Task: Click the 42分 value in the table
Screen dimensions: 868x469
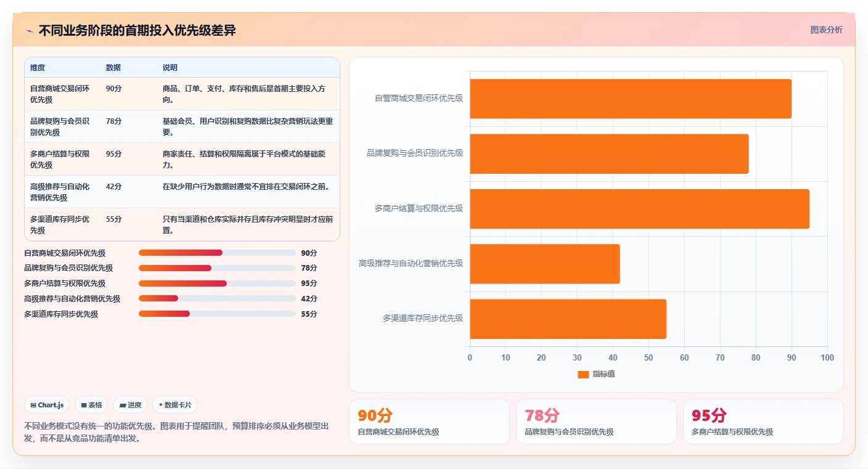Action: pos(114,187)
